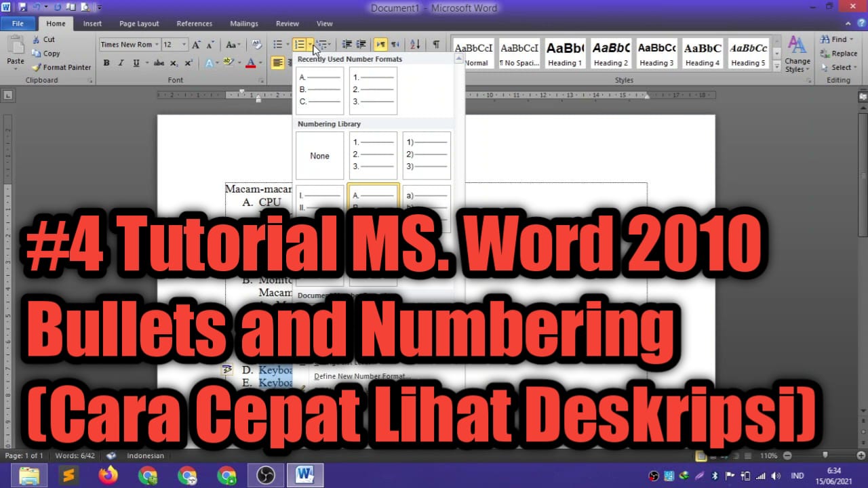868x488 pixels.
Task: Redo the last action
Action: (56, 7)
